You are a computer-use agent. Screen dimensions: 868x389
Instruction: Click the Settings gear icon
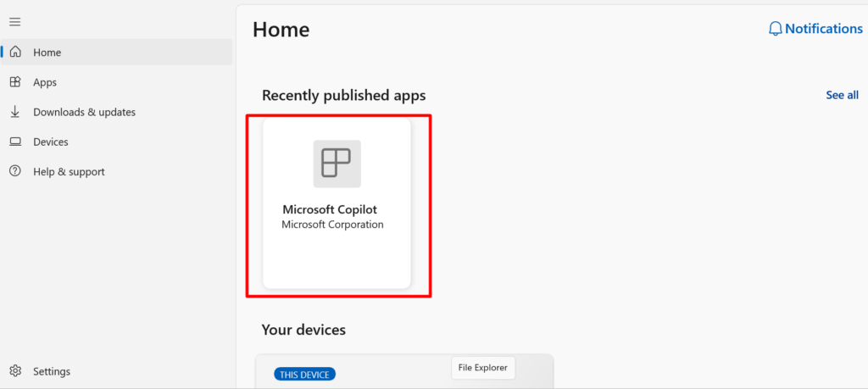coord(15,370)
